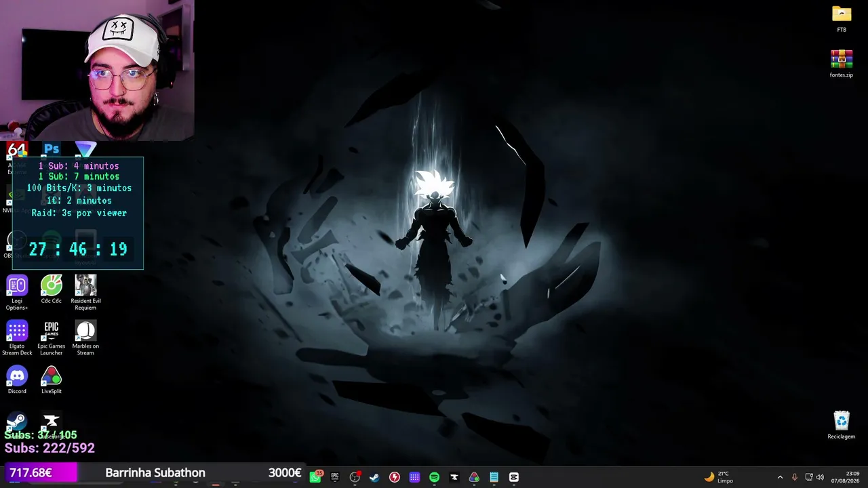
Task: Select the Cốc Cốc browser shortcut
Action: (51, 289)
